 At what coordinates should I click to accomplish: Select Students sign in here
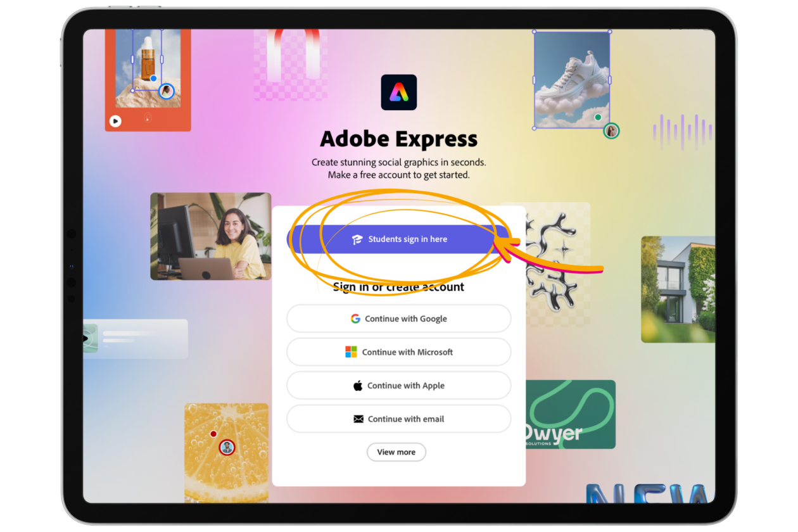click(x=399, y=239)
